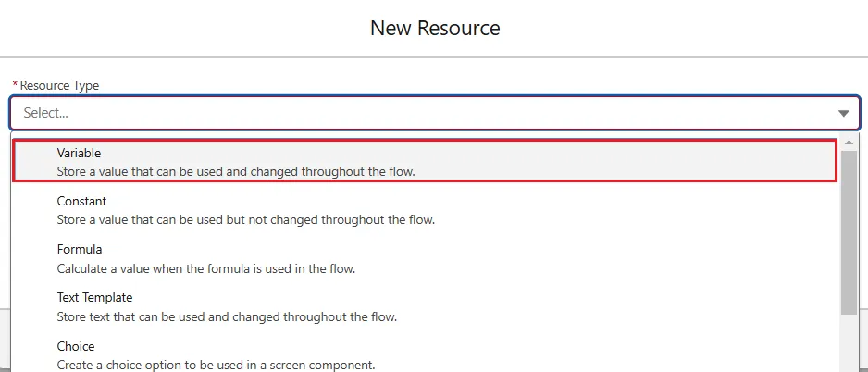Click the "Select..." placeholder text
The height and width of the screenshot is (372, 868).
pos(46,113)
